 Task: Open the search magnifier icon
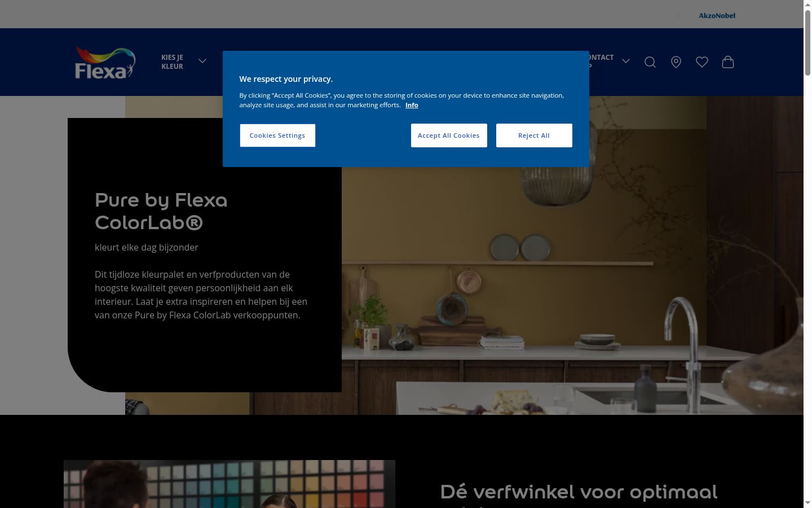click(x=650, y=62)
